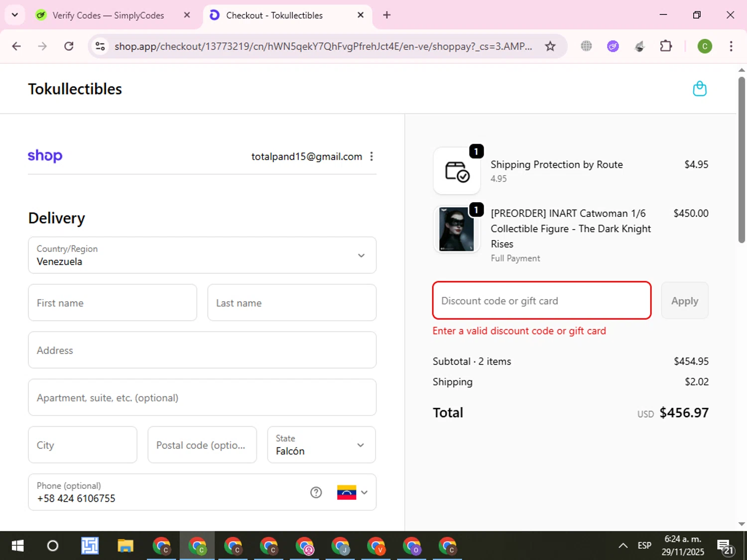Open the green Chrome profile avatar
The image size is (747, 560).
[705, 46]
